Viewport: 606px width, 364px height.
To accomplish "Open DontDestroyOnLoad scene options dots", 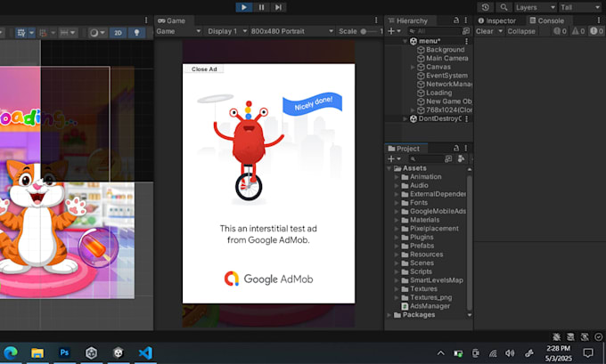I will 466,118.
